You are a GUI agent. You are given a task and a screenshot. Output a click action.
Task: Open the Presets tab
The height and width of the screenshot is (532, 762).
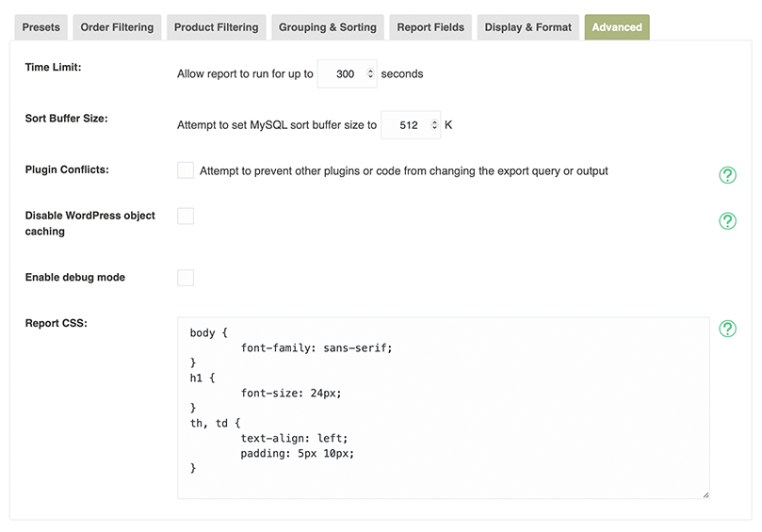[41, 27]
